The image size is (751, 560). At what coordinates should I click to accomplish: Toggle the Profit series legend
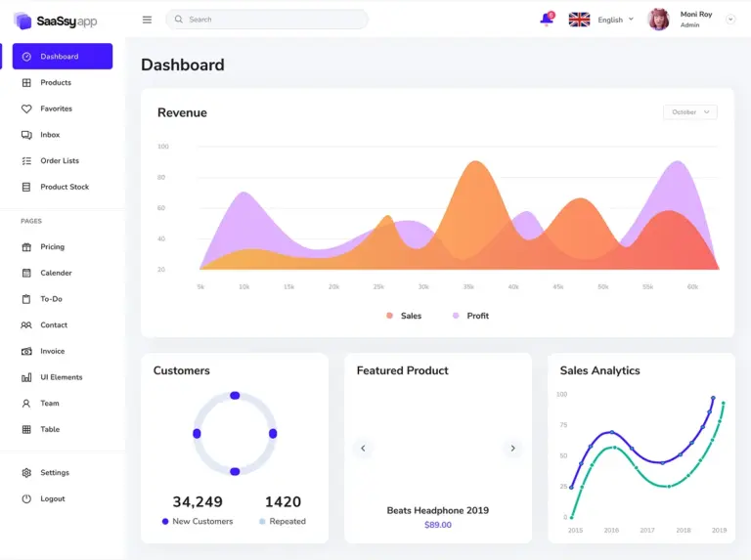(x=470, y=316)
